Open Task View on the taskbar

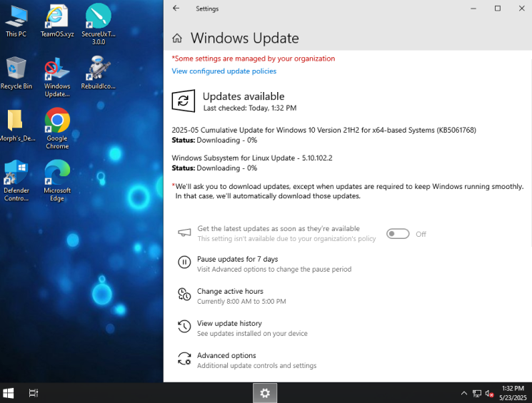coord(34,393)
